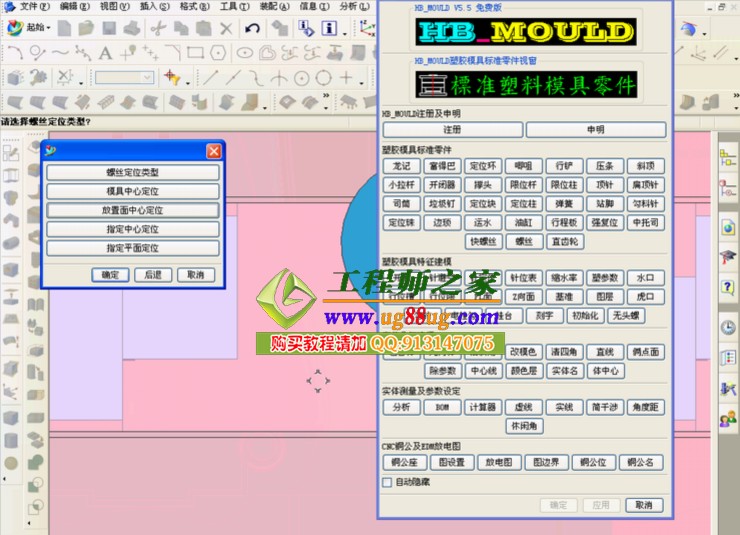Expand the point tools toolbar dropdown arrow

point(362,83)
